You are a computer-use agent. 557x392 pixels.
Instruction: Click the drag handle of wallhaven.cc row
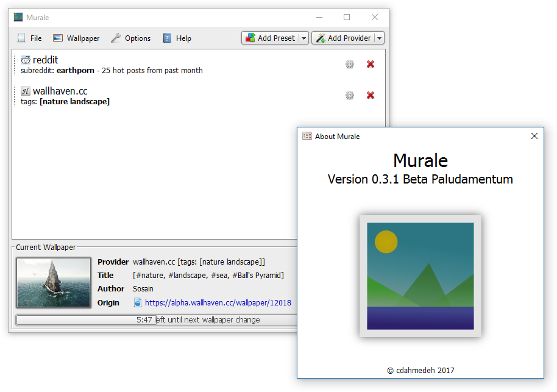coord(15,96)
